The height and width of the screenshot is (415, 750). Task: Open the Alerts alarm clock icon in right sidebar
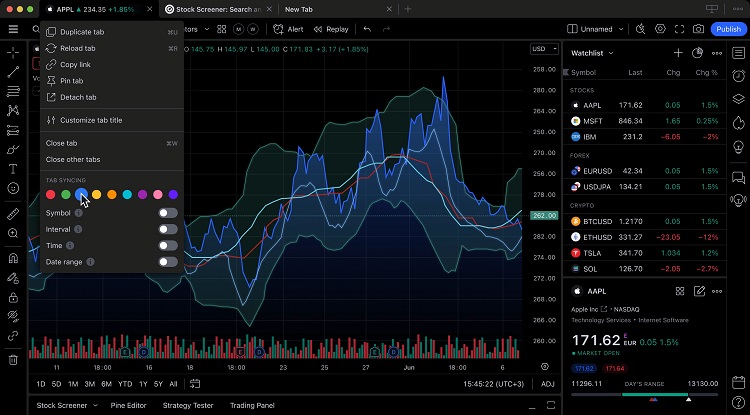(x=738, y=75)
